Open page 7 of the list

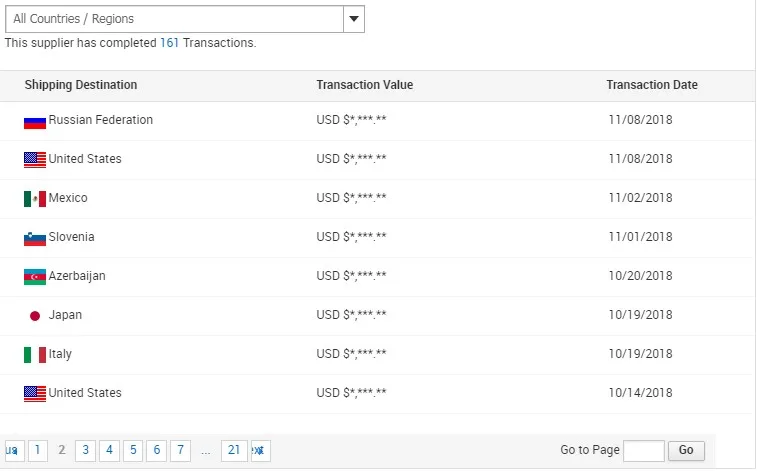tap(181, 451)
